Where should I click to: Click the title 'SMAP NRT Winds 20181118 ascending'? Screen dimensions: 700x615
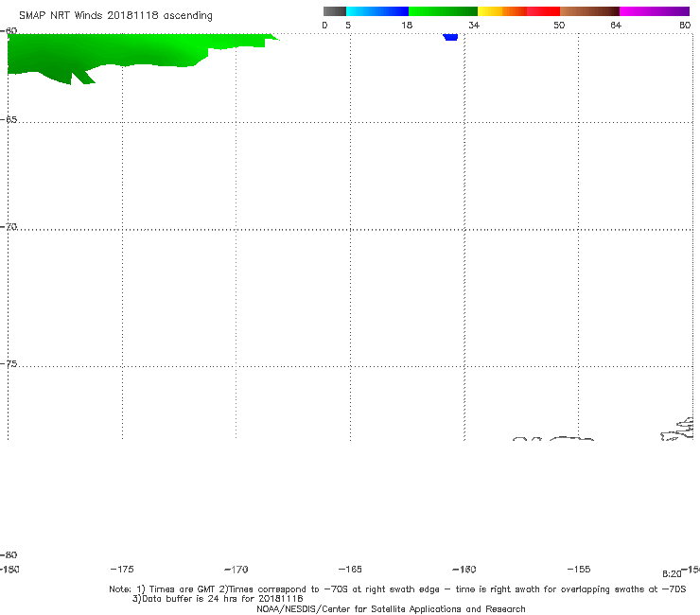pyautogui.click(x=115, y=16)
